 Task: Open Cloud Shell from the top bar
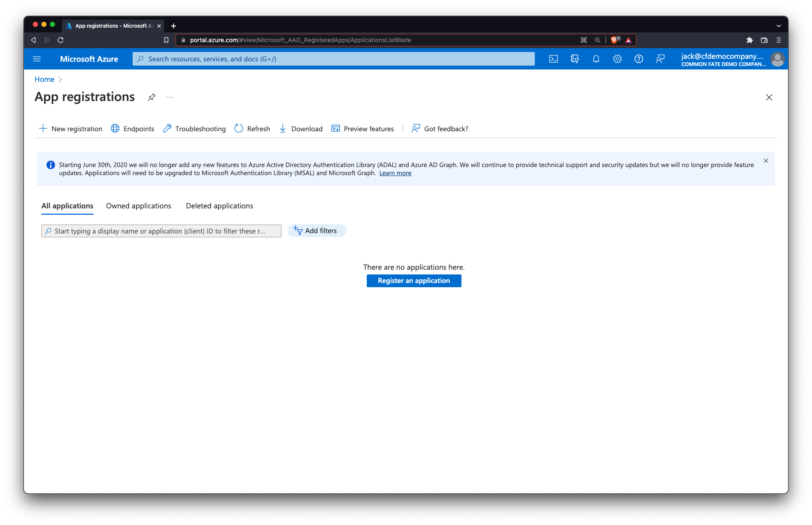coord(553,59)
